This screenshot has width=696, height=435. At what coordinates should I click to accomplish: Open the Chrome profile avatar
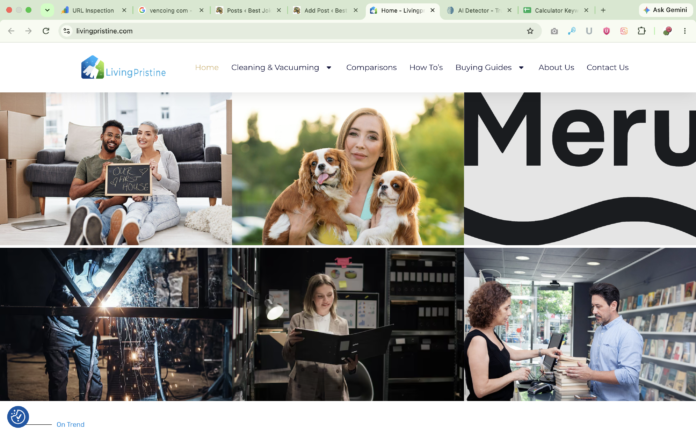click(x=667, y=31)
